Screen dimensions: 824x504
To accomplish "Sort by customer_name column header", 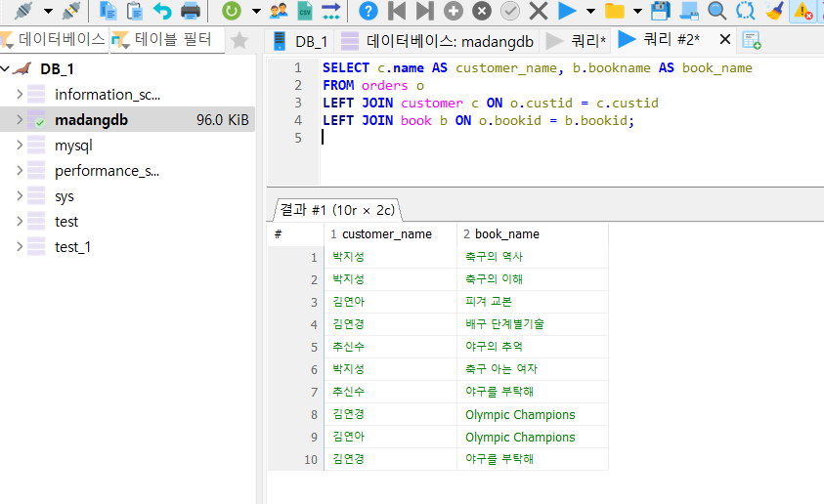I will click(x=390, y=234).
